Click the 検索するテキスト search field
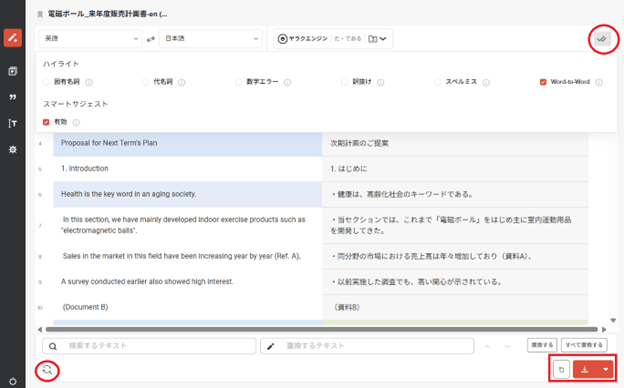The width and height of the screenshot is (624, 388). [x=149, y=346]
